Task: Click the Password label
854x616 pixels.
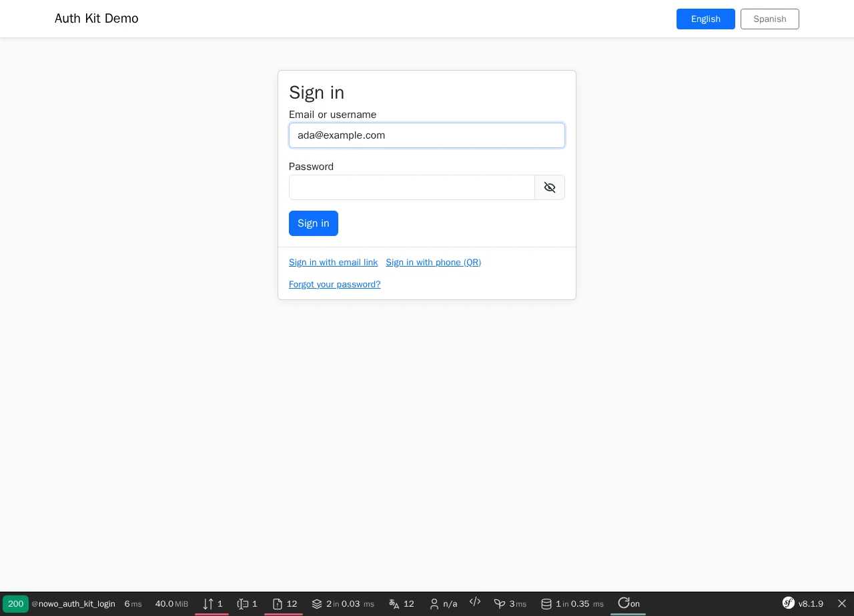Action: (312, 167)
